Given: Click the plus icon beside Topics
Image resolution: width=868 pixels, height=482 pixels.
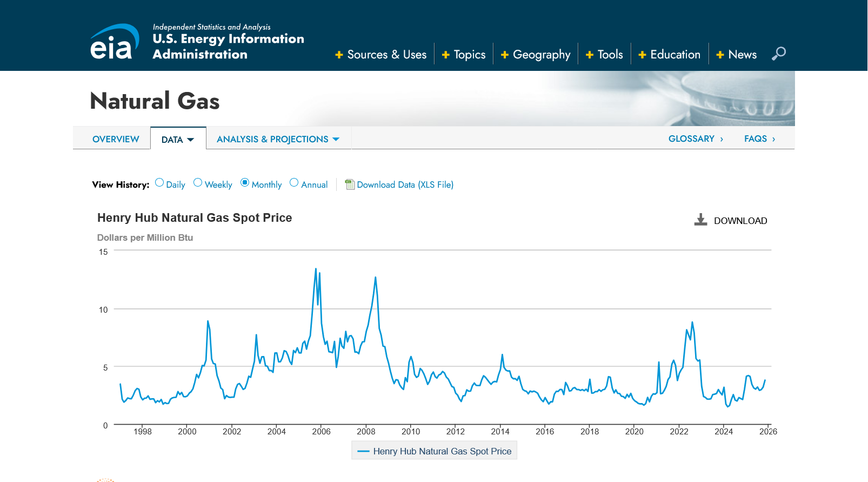Looking at the screenshot, I should (x=445, y=55).
